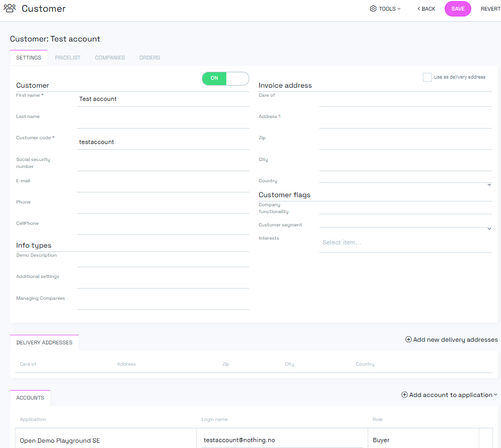501x448 pixels.
Task: Click the plus icon for Add account
Action: tap(404, 395)
